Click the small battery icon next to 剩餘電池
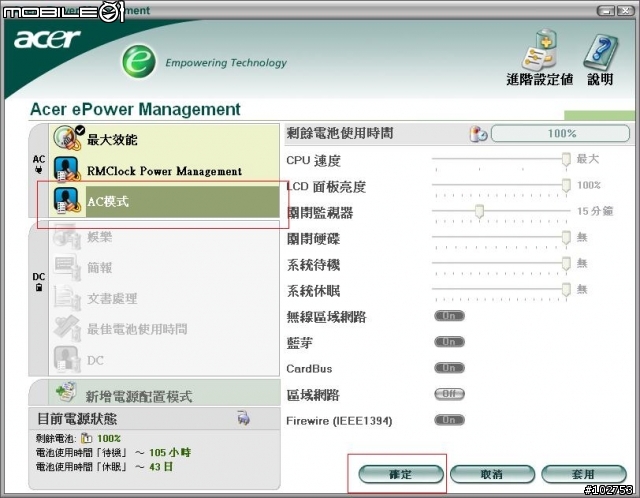 86,438
